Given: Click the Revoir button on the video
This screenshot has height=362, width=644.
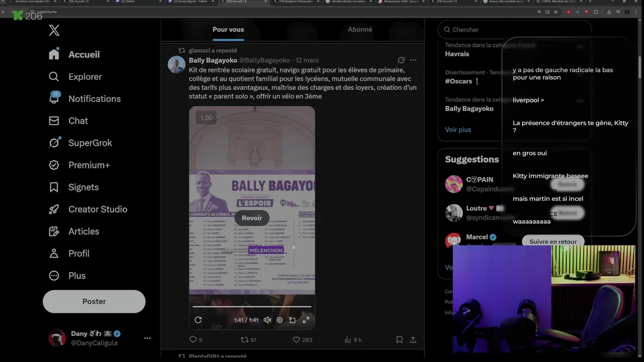Looking at the screenshot, I should point(252,218).
